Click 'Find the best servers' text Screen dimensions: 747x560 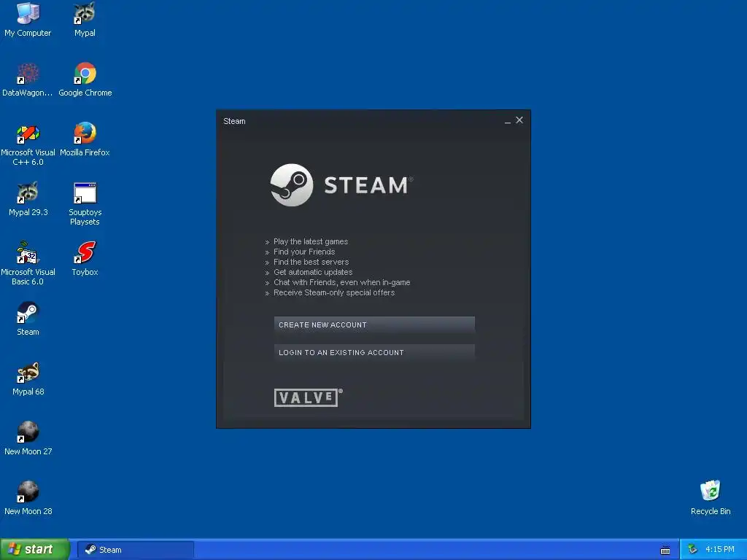[x=311, y=262]
